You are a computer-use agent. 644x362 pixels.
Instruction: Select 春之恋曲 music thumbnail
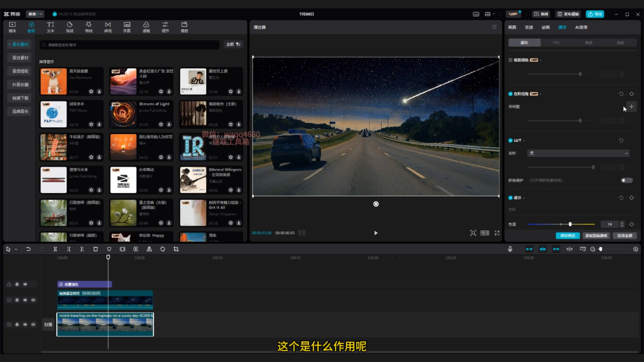[x=122, y=213]
